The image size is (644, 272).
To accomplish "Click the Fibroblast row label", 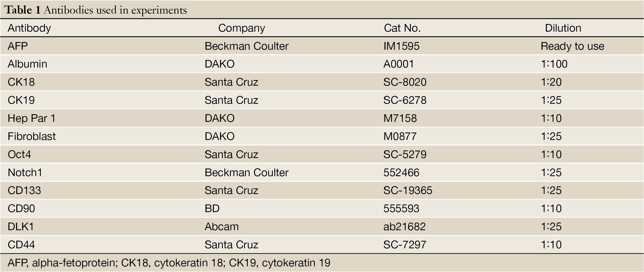I will (x=32, y=136).
